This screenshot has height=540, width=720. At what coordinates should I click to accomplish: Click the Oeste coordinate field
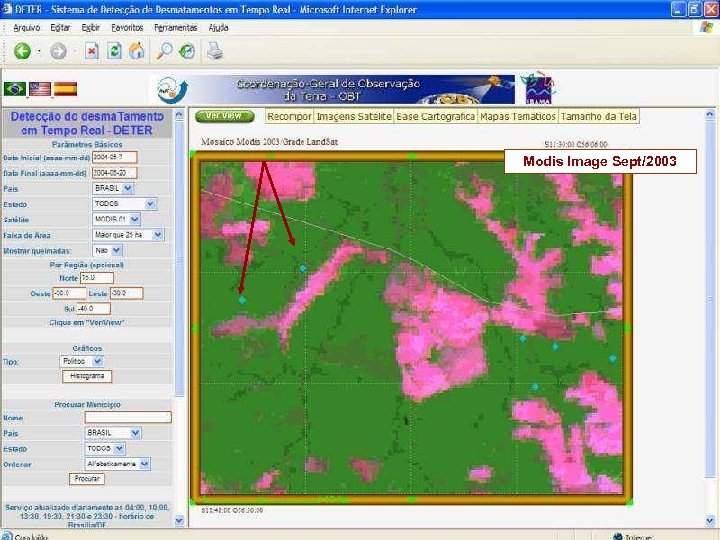coord(69,293)
